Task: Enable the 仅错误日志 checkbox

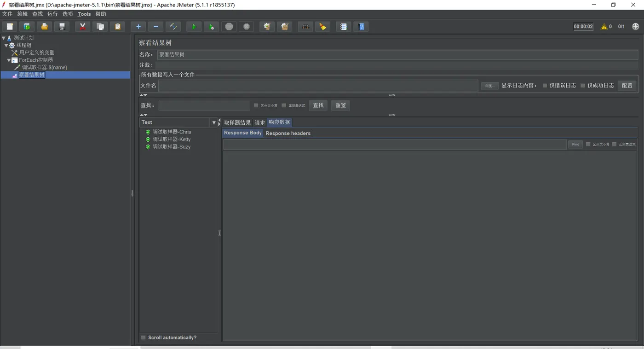Action: click(545, 86)
